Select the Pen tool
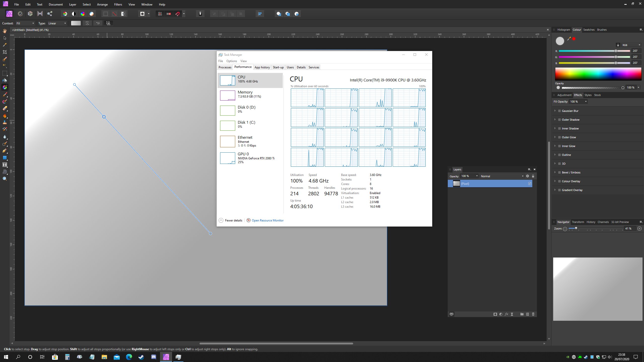 pos(5,151)
